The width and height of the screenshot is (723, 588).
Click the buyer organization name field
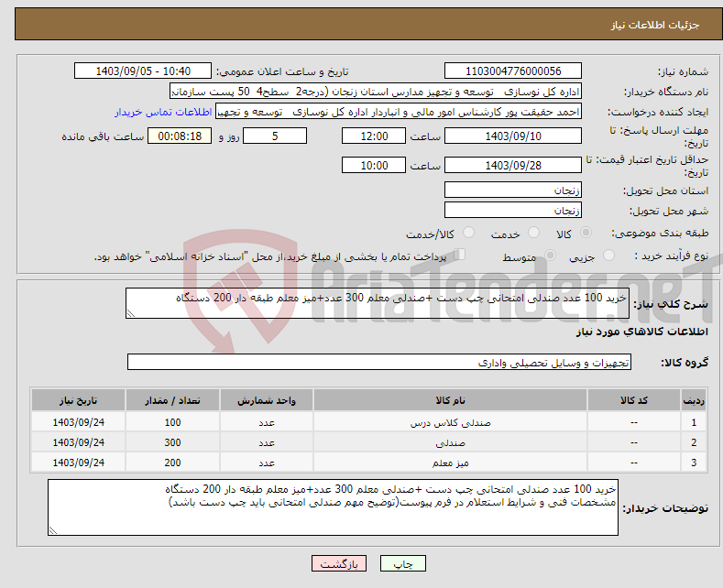click(x=376, y=92)
